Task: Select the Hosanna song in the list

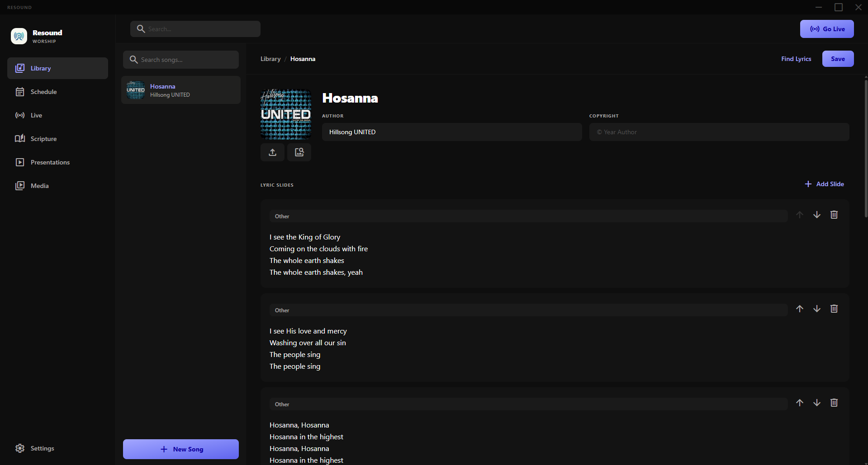Action: [181, 90]
